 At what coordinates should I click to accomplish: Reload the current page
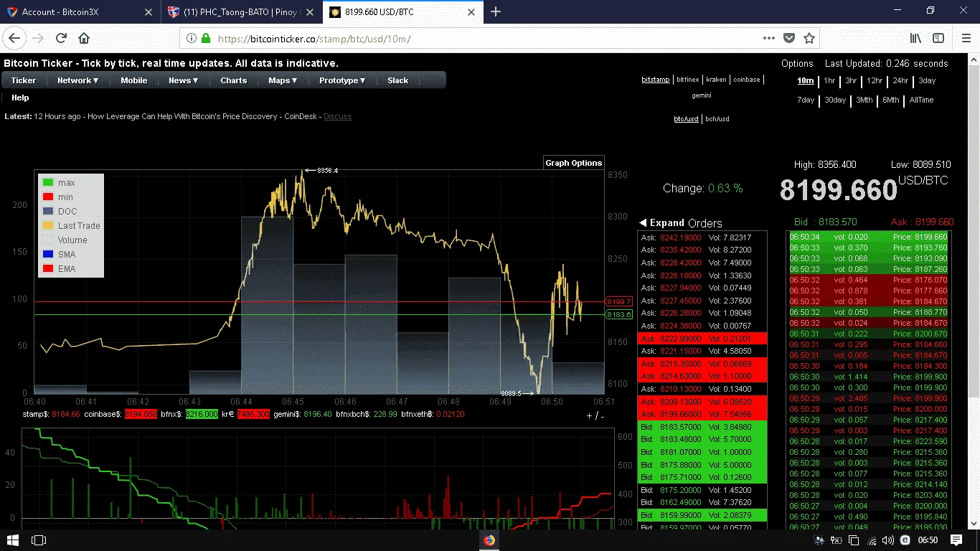(x=62, y=39)
